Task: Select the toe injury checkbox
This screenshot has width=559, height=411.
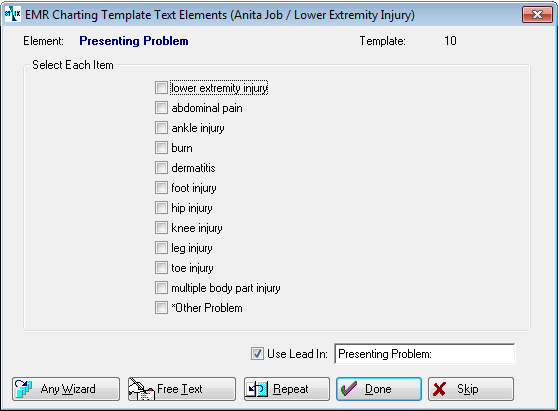Action: click(161, 267)
